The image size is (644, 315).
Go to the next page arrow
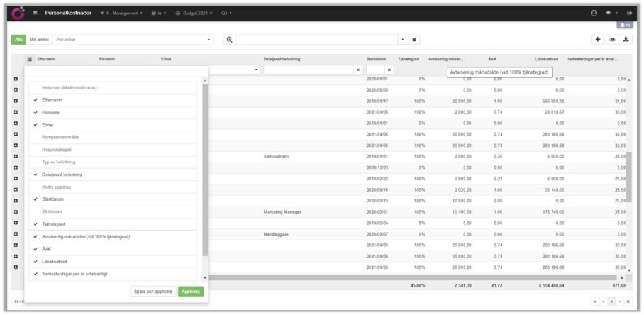pyautogui.click(x=619, y=301)
